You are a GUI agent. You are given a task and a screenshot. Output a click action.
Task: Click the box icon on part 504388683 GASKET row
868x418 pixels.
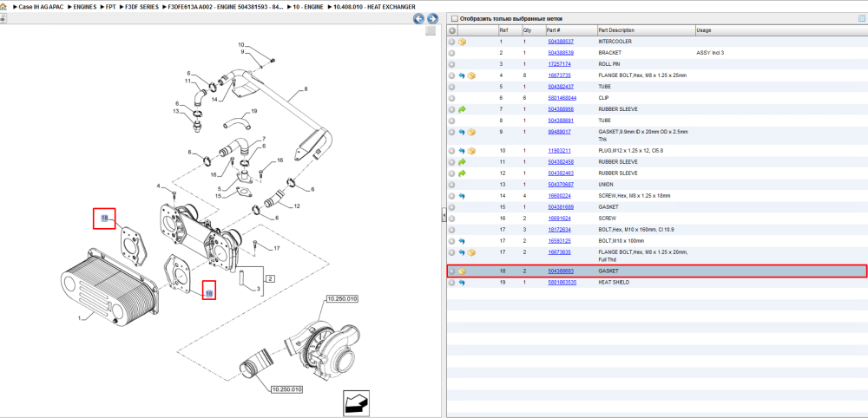coord(462,271)
